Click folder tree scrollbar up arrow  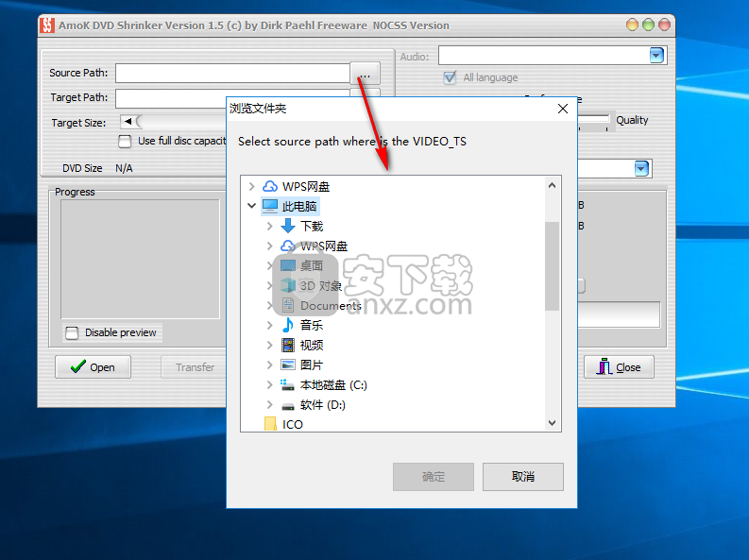pos(552,185)
